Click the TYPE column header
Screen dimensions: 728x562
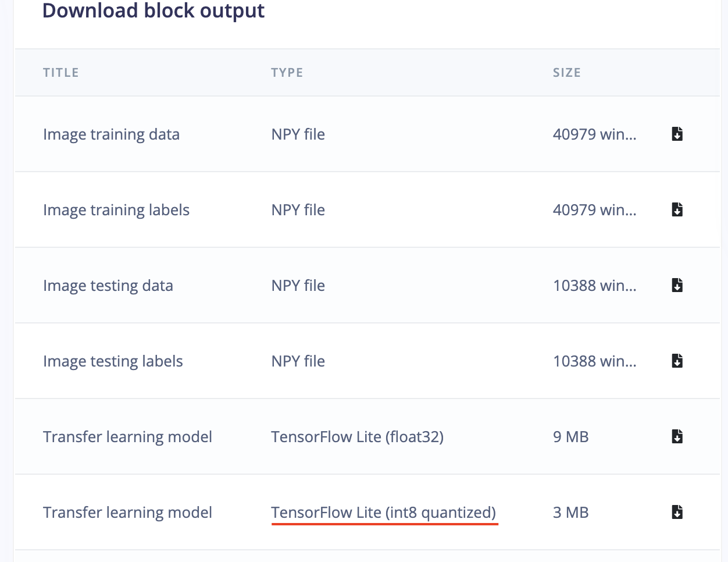point(287,73)
